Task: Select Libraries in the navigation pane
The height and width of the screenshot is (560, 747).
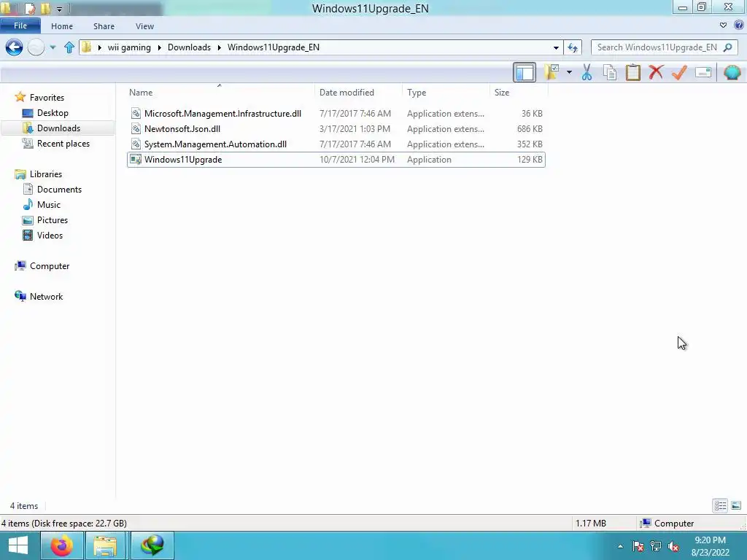Action: pos(46,174)
